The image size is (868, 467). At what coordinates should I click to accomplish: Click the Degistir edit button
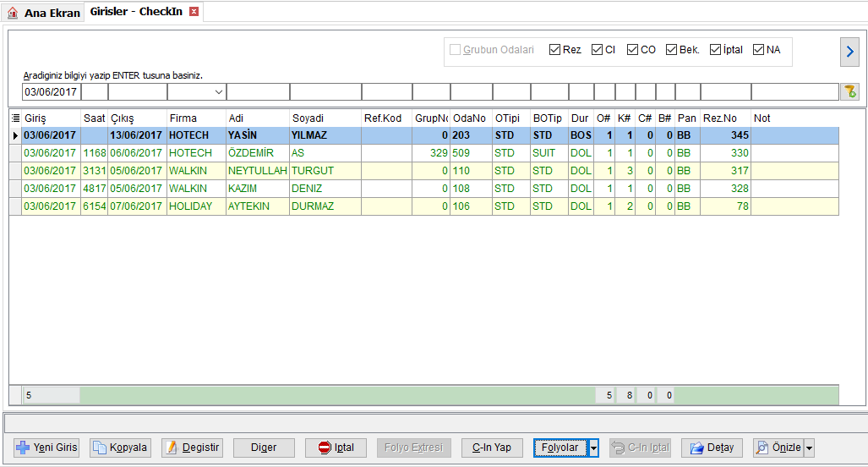pos(192,448)
